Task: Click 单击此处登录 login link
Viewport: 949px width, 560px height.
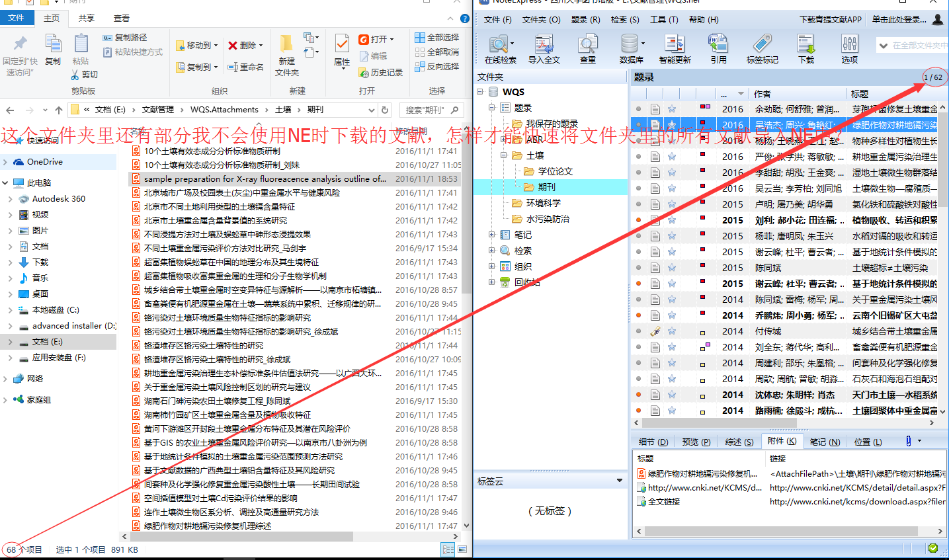Action: 899,19
